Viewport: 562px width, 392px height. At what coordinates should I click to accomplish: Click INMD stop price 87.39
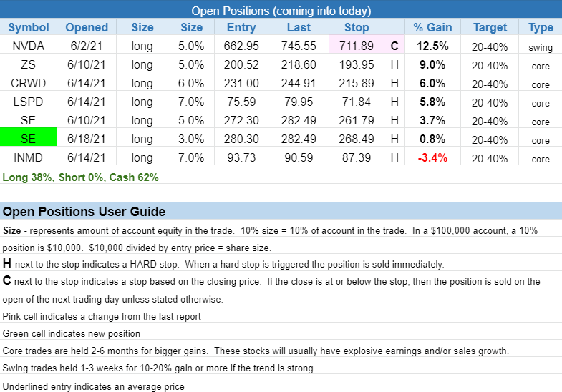[x=357, y=157]
